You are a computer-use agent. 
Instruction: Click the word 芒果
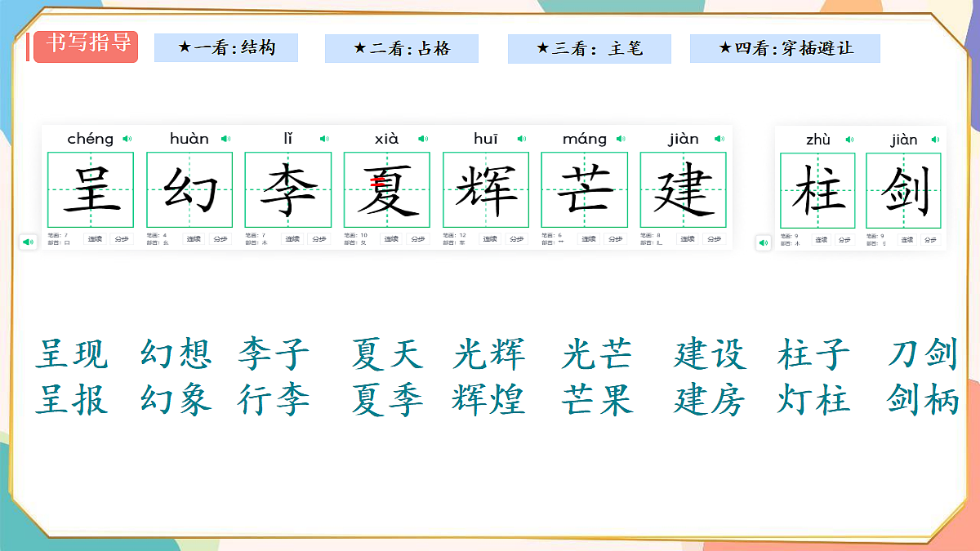597,400
